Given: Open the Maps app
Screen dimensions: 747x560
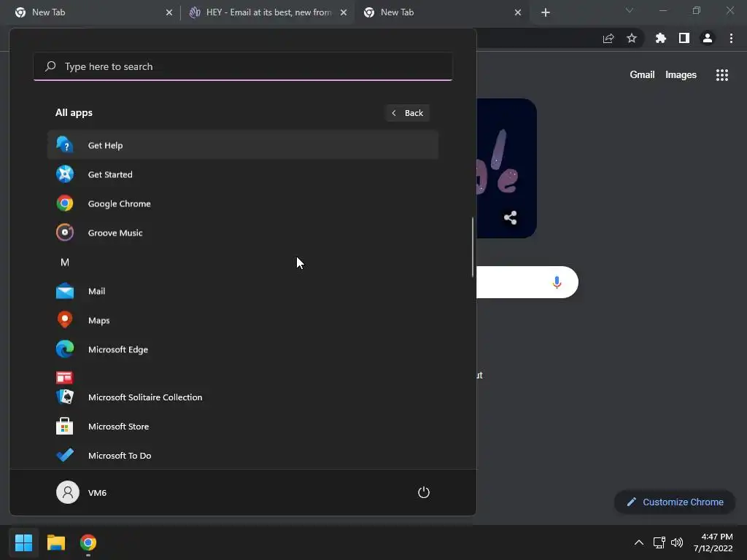Looking at the screenshot, I should pyautogui.click(x=242, y=320).
